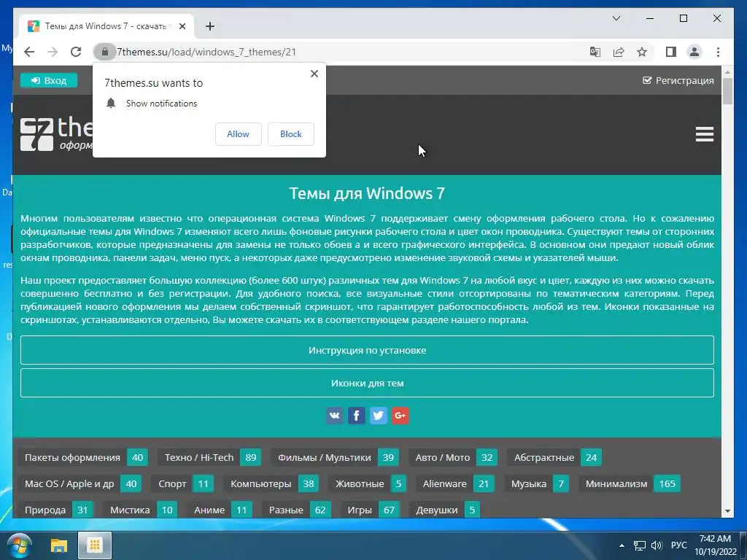The width and height of the screenshot is (747, 560).
Task: Open the Спорт category
Action: coord(182,483)
